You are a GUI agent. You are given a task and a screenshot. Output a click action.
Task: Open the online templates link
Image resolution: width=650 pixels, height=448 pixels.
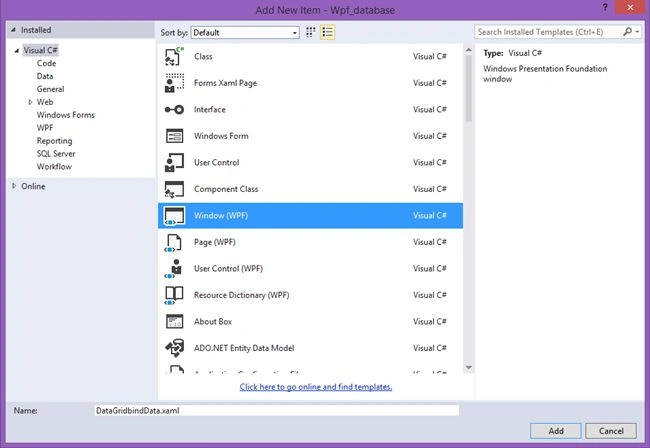point(316,387)
